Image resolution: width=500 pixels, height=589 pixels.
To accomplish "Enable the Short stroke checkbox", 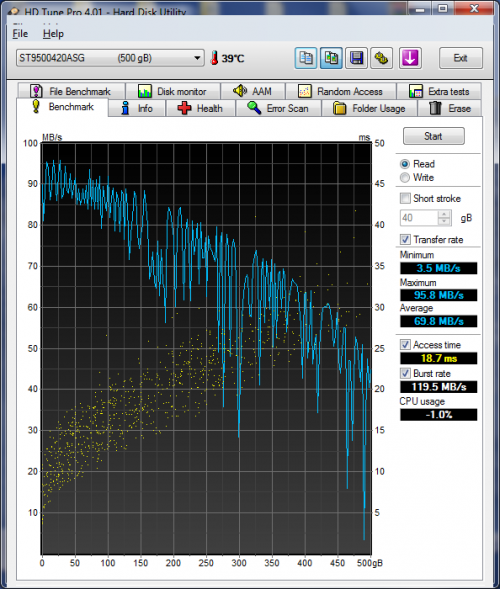I will [x=405, y=198].
